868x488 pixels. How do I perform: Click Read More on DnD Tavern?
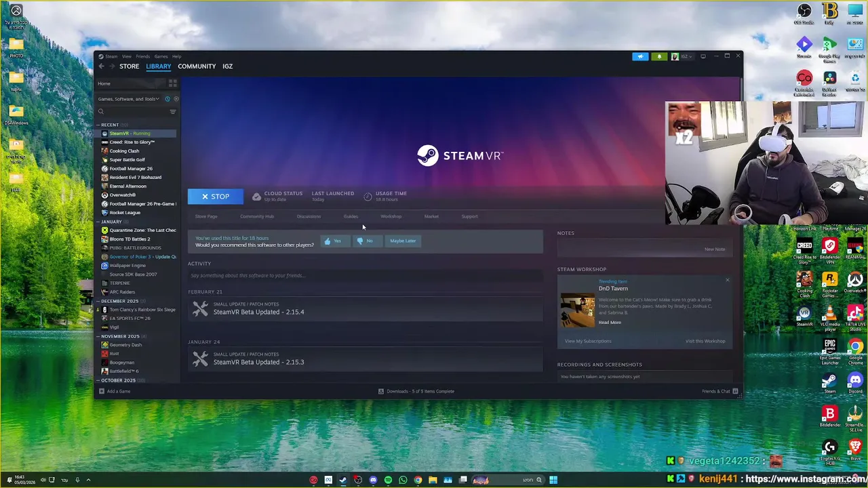click(x=610, y=323)
